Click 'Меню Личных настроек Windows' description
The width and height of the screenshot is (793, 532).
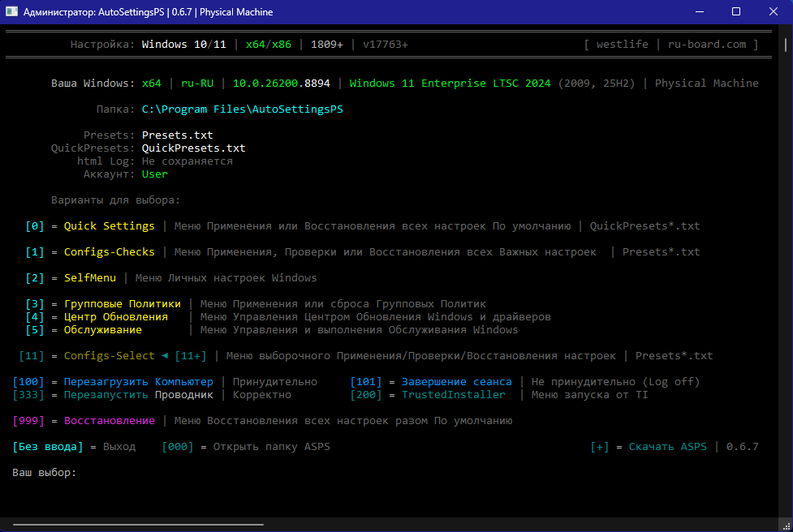coord(226,278)
